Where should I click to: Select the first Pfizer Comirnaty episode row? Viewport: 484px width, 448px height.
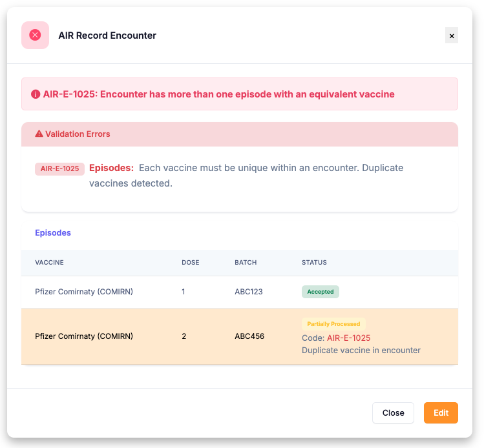pyautogui.click(x=240, y=292)
